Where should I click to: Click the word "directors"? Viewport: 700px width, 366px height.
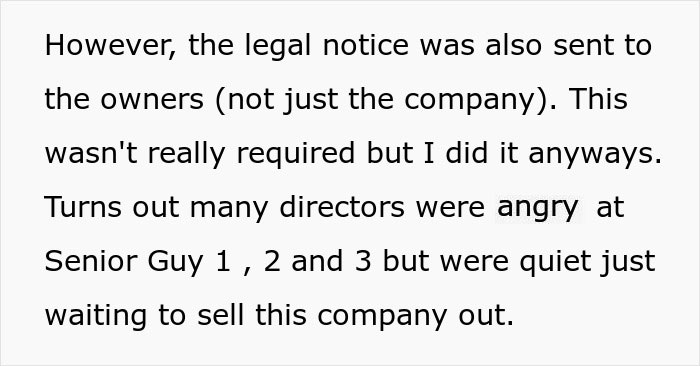pos(342,208)
